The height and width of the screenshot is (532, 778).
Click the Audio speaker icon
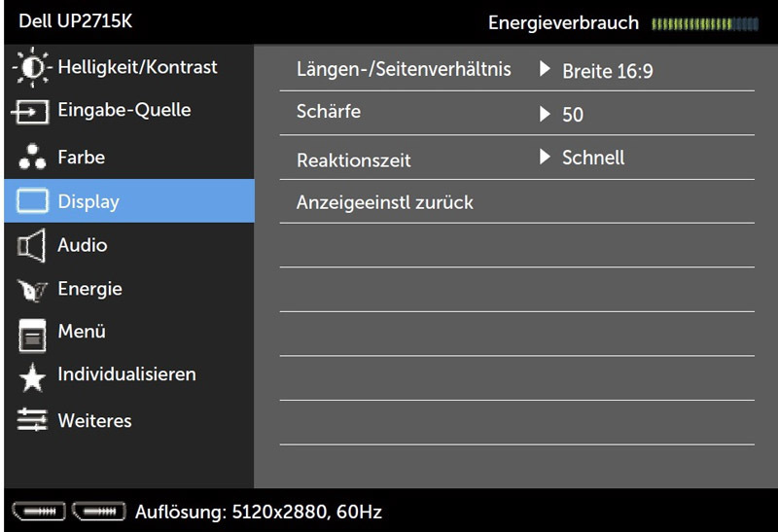pyautogui.click(x=32, y=245)
